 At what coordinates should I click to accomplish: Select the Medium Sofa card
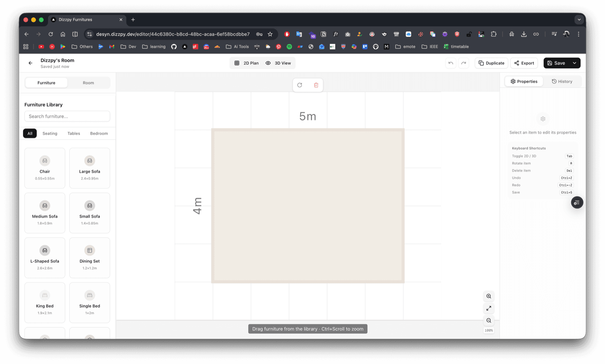tap(45, 213)
